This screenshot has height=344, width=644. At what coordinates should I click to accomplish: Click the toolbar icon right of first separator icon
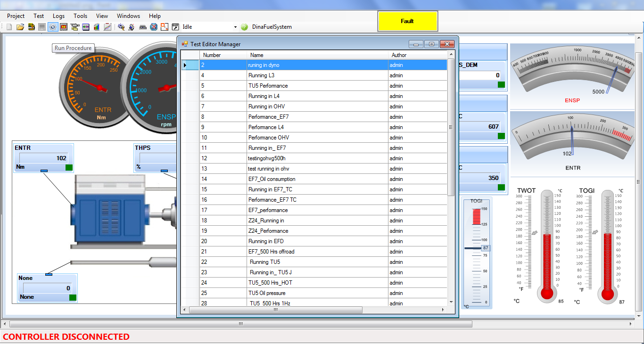tap(132, 27)
